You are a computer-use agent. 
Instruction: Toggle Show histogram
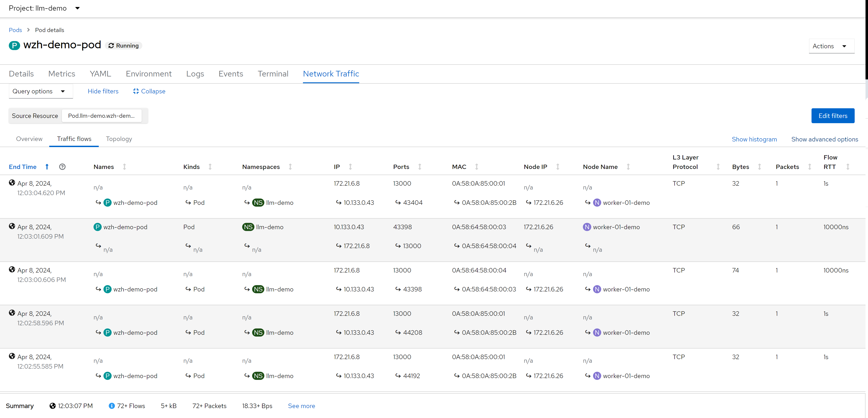click(x=754, y=139)
